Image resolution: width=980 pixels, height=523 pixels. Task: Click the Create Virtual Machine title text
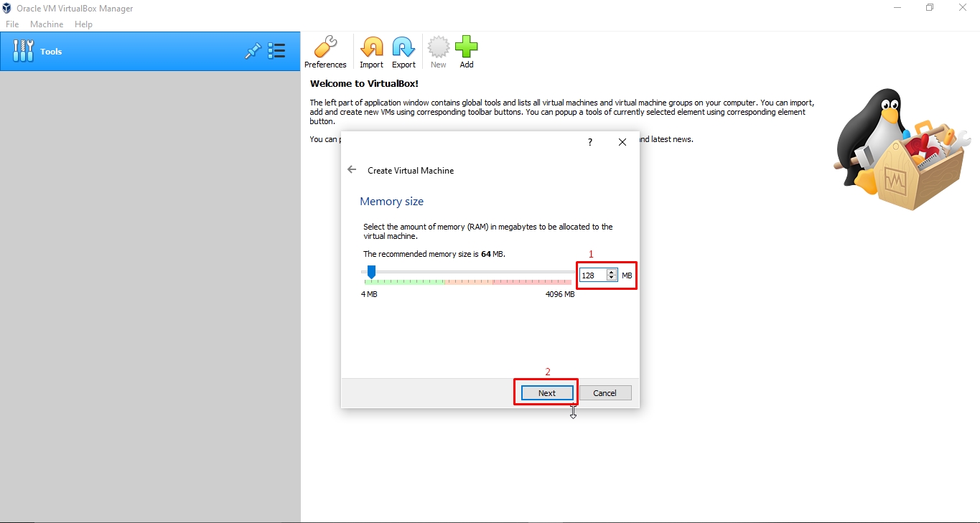tap(411, 171)
